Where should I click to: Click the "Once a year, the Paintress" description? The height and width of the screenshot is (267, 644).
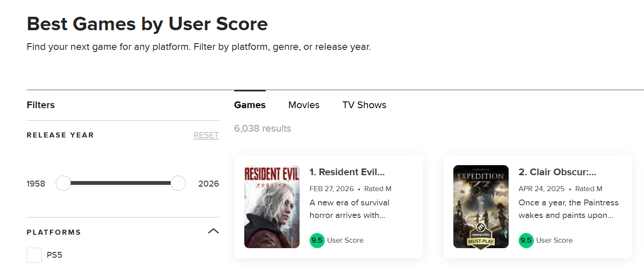coord(568,209)
